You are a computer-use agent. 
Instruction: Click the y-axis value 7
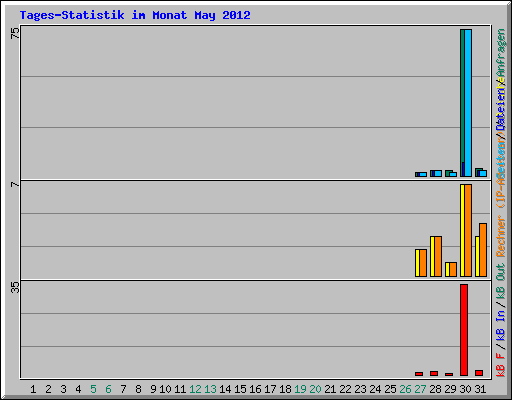[15, 184]
